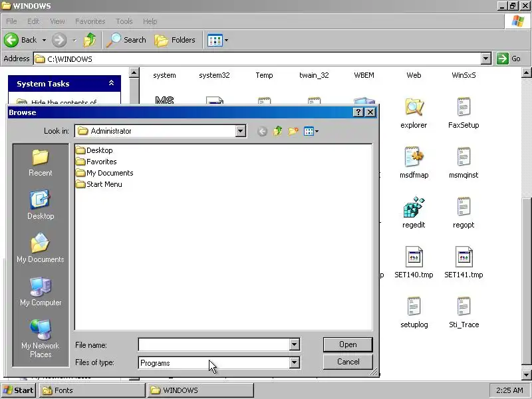Select the My Documents folder in file list
The width and height of the screenshot is (532, 399).
(x=104, y=173)
